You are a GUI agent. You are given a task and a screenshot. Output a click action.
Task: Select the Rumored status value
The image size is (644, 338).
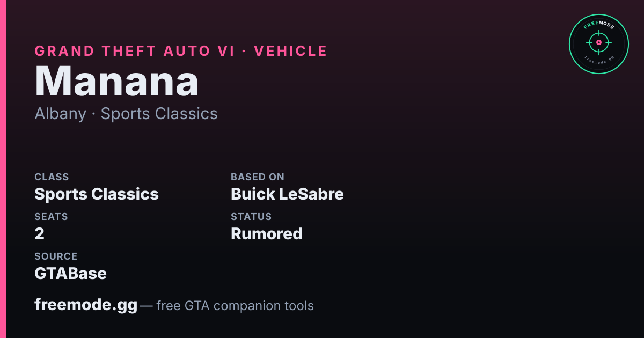coord(267,234)
